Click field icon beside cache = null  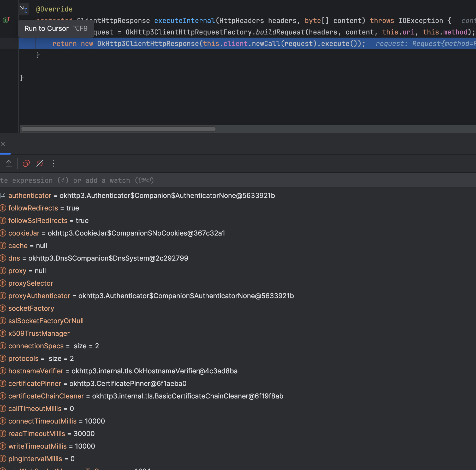3,246
